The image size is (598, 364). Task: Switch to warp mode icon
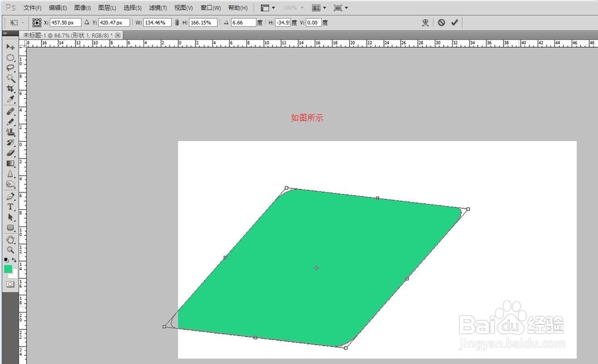pos(425,23)
